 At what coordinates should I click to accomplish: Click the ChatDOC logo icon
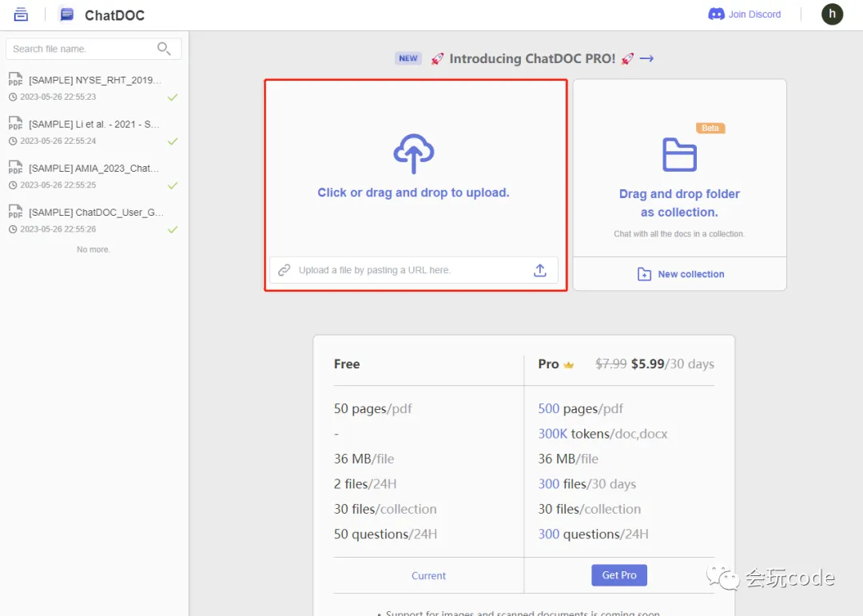(x=67, y=14)
